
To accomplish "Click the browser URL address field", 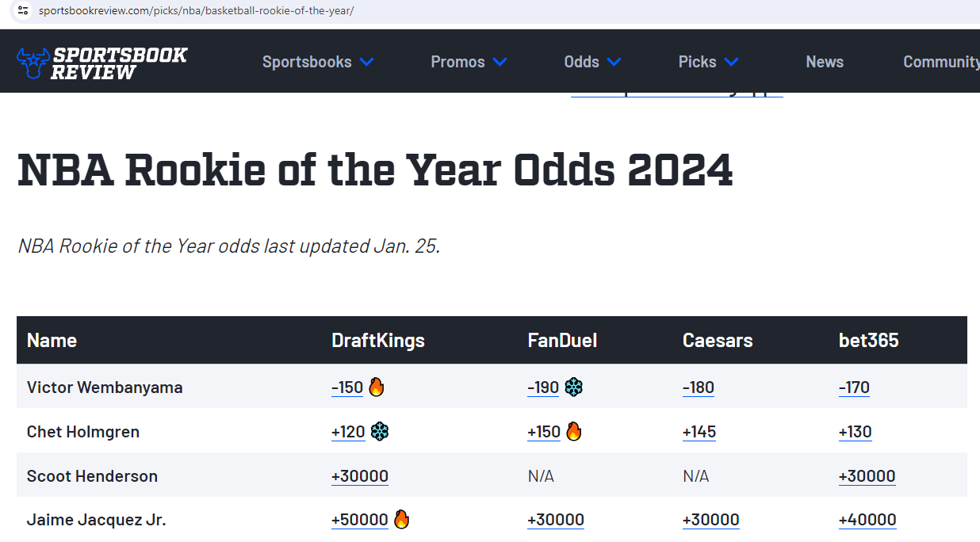I will point(507,10).
